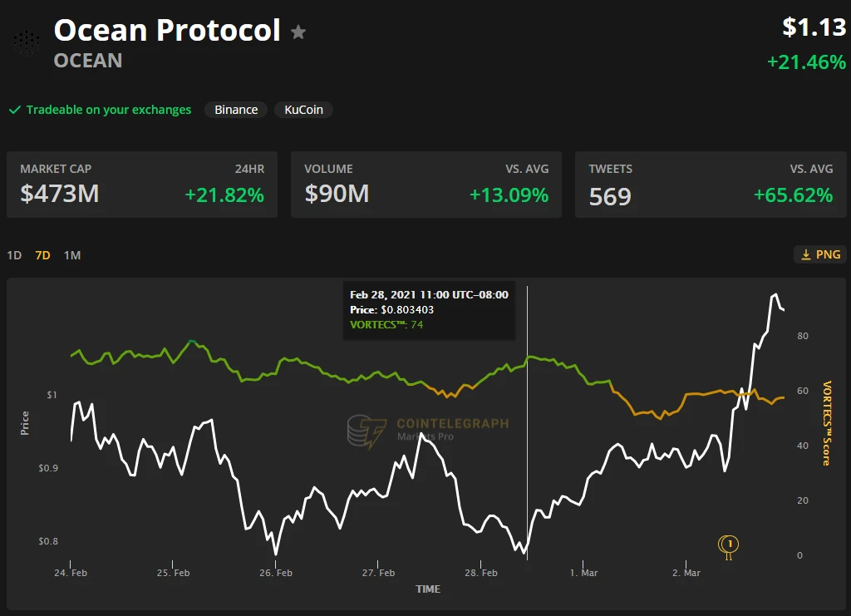Click the 2. Mar x-axis label
Viewport: 851px width, 616px height.
[x=686, y=573]
